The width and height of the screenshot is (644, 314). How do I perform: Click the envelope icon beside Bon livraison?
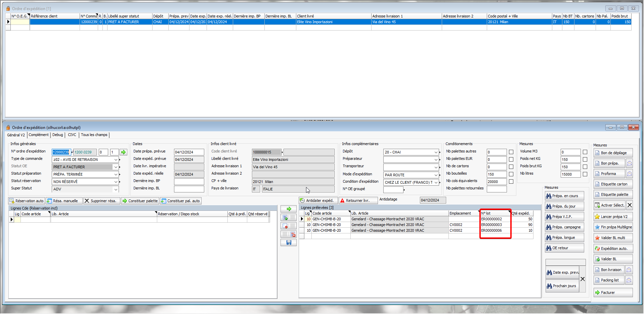pyautogui.click(x=629, y=270)
